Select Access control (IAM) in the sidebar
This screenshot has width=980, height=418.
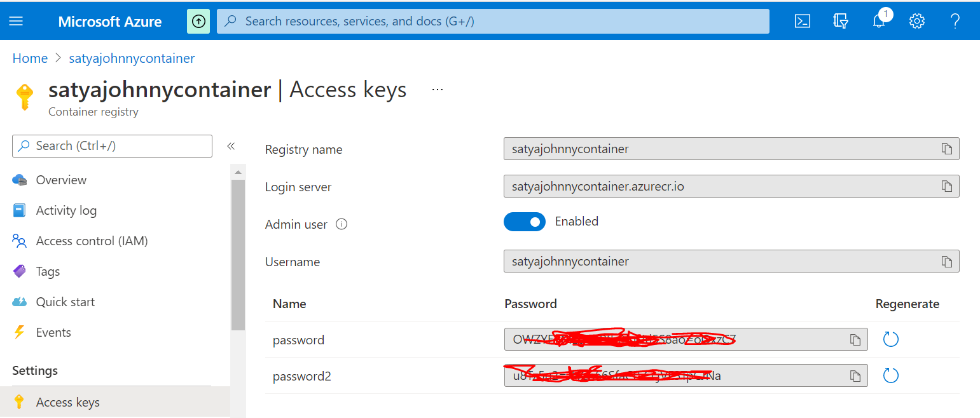[92, 241]
